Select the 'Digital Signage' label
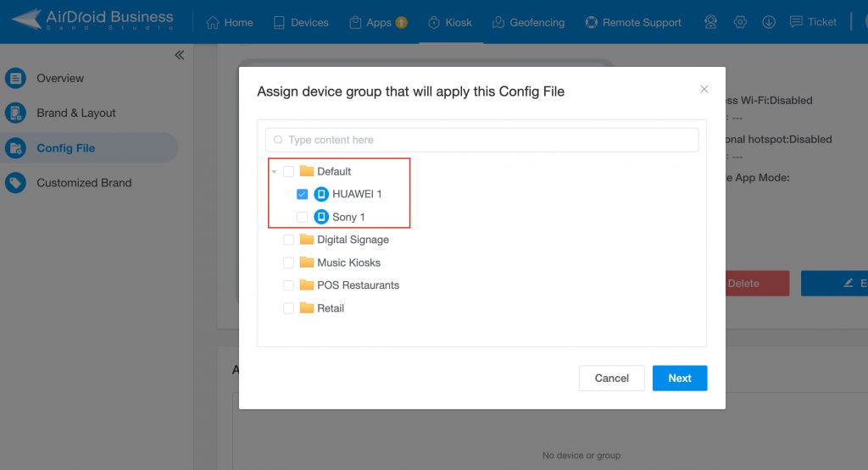Image resolution: width=868 pixels, height=470 pixels. coord(353,240)
